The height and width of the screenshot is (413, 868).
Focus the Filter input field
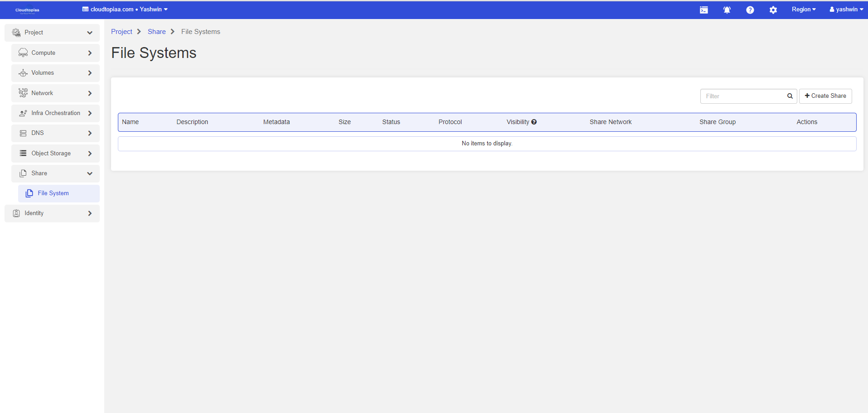(743, 96)
